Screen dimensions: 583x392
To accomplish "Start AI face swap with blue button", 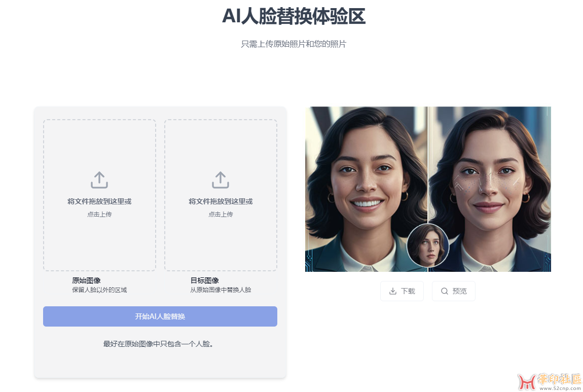I will click(x=160, y=316).
